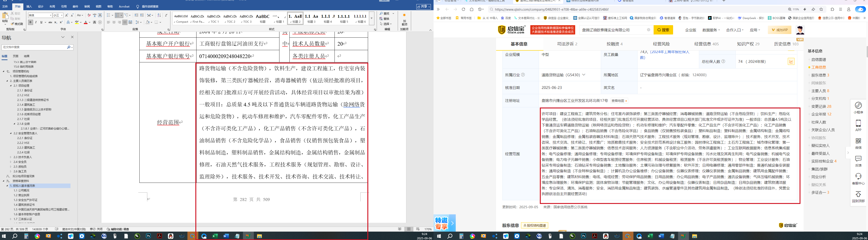Click the browser home icon
This screenshot has height=240, width=868.
coord(472,10)
